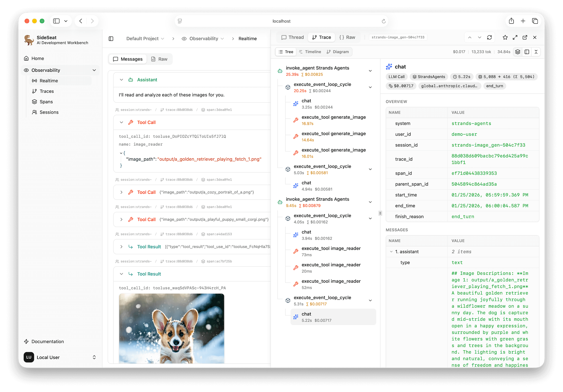
Task: Switch tree view to Timeline
Action: click(310, 52)
